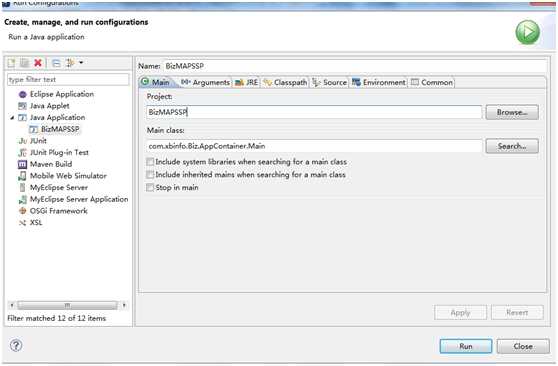Click the scrollbar left arrow in tree
This screenshot has height=366, width=558.
pos(12,305)
